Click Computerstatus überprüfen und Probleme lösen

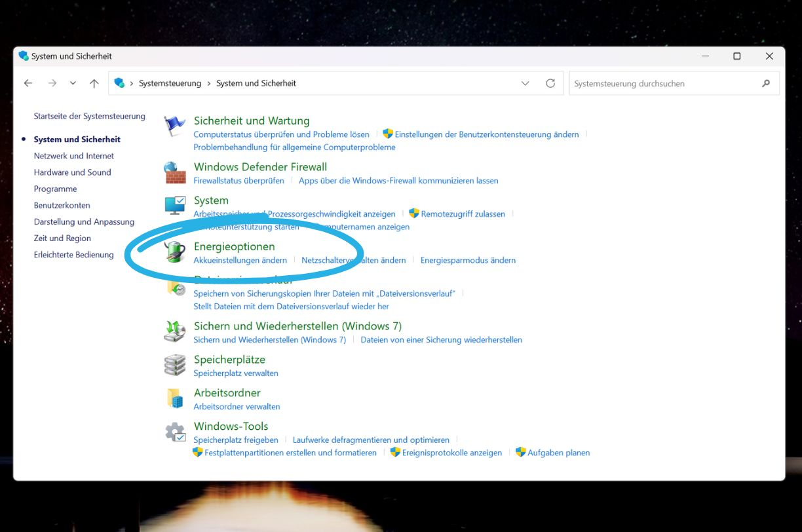(x=281, y=134)
